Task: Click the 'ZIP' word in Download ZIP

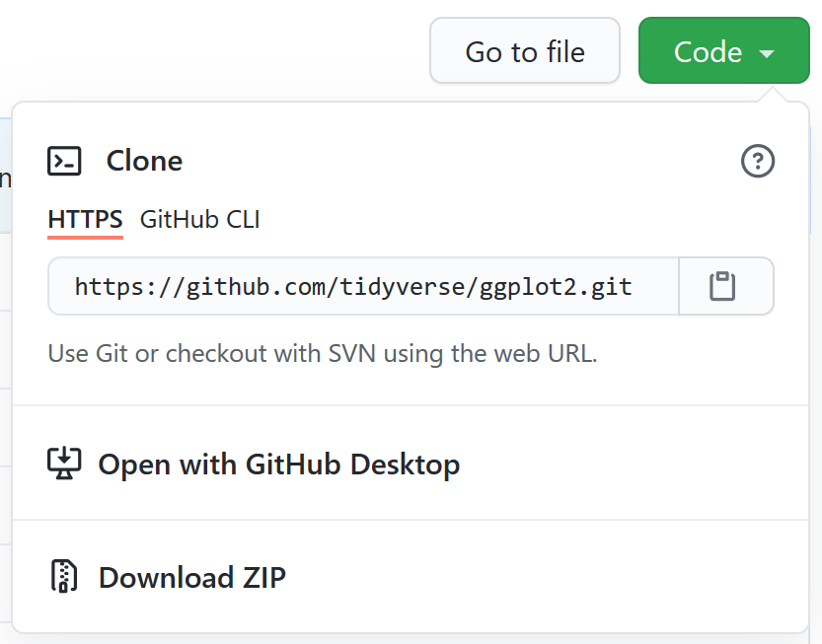Action: (x=263, y=578)
